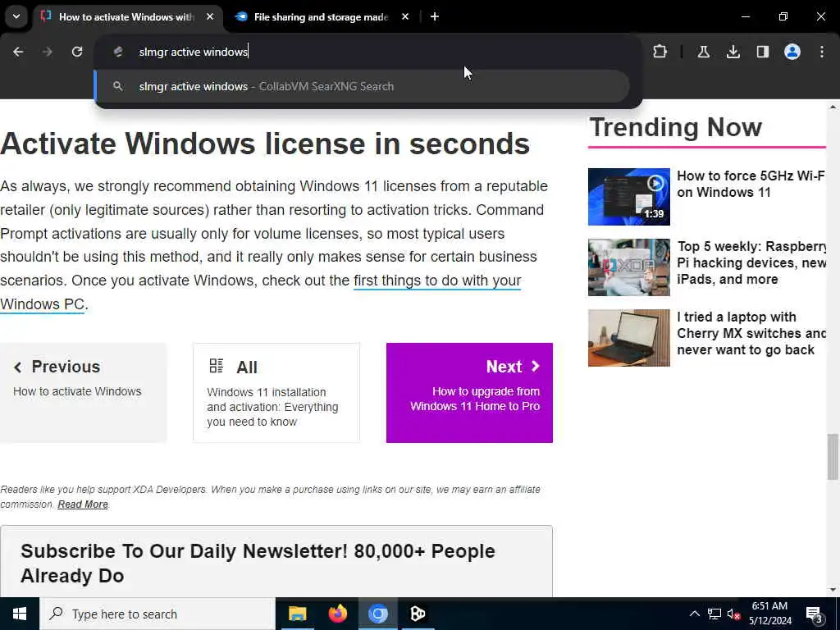Go back to the previous page
The image size is (840, 630).
pyautogui.click(x=18, y=52)
